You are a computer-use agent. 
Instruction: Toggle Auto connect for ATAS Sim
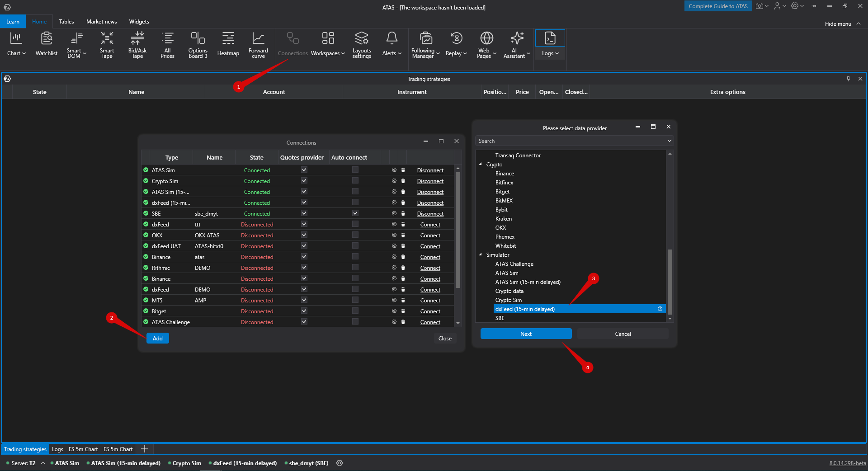355,170
